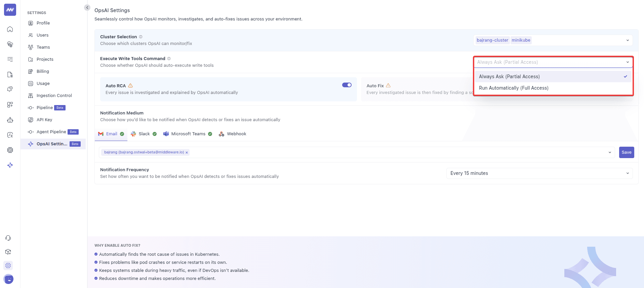The image size is (644, 288).
Task: Open the Home icon in left rail
Action: [10, 29]
